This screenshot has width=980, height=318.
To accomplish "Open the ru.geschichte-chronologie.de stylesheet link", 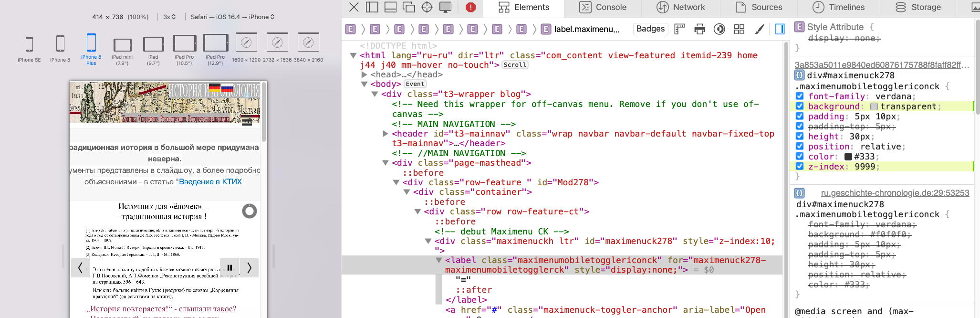I will 895,193.
